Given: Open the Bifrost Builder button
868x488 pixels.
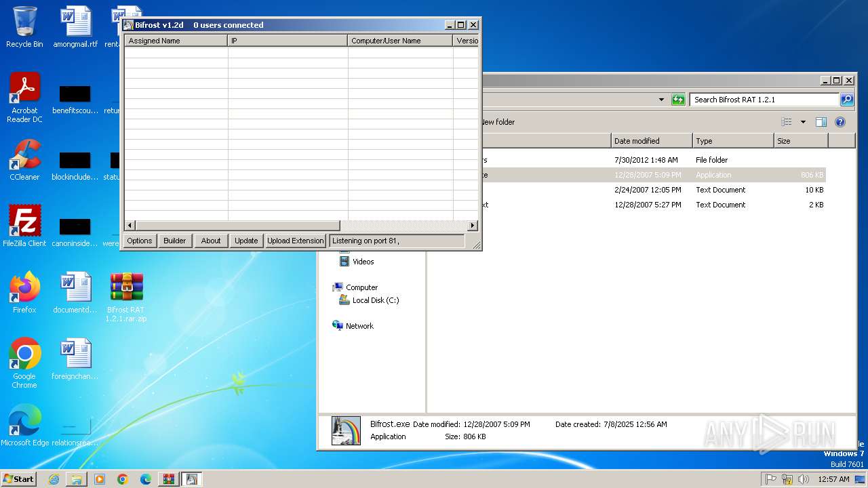Looking at the screenshot, I should [x=174, y=241].
